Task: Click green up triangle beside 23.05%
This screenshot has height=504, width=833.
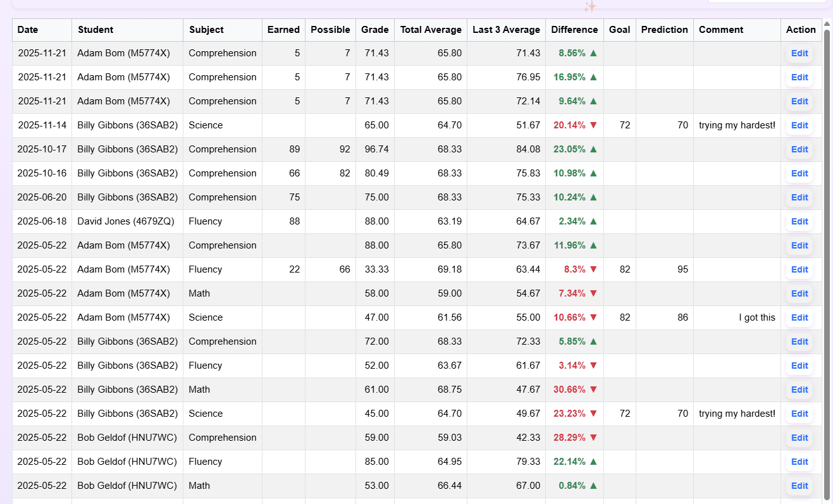Action: (x=593, y=149)
